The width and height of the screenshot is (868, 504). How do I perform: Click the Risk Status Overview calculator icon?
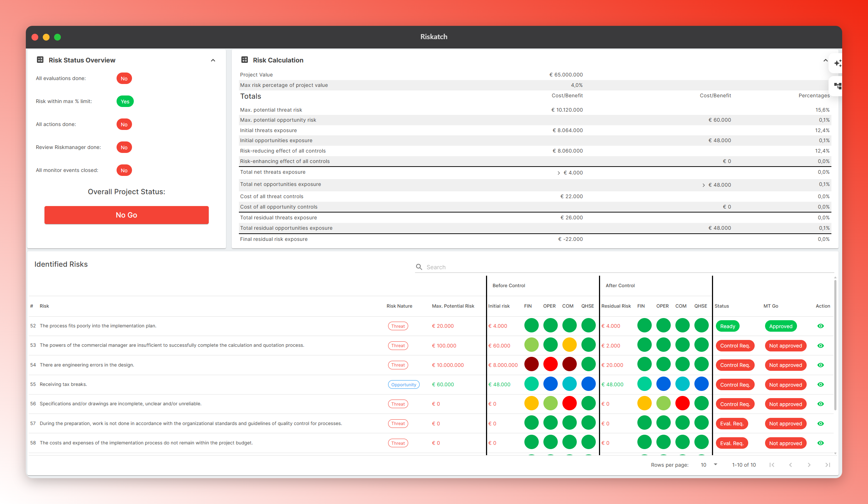click(40, 60)
